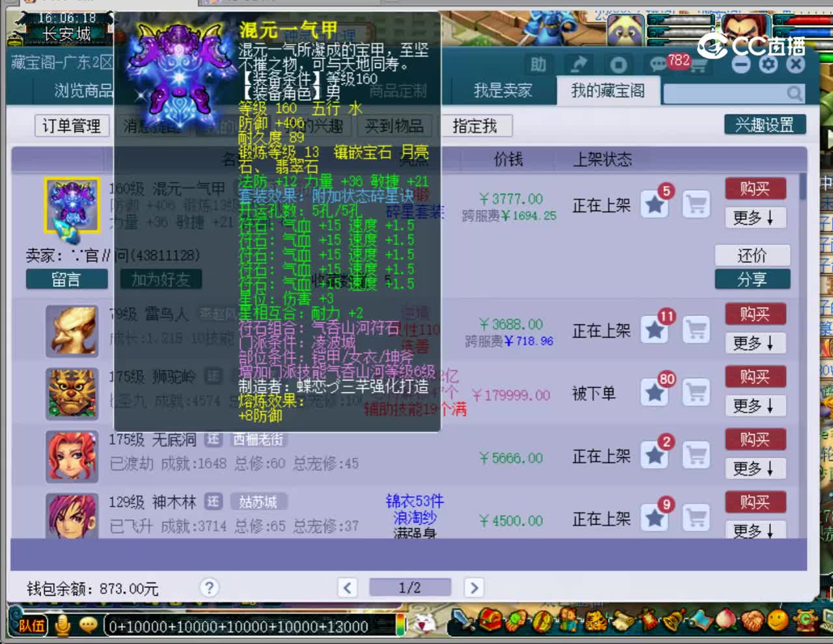Select the 无底洞 character thumbnail
Viewport: 833px width, 644px height.
pyautogui.click(x=72, y=456)
